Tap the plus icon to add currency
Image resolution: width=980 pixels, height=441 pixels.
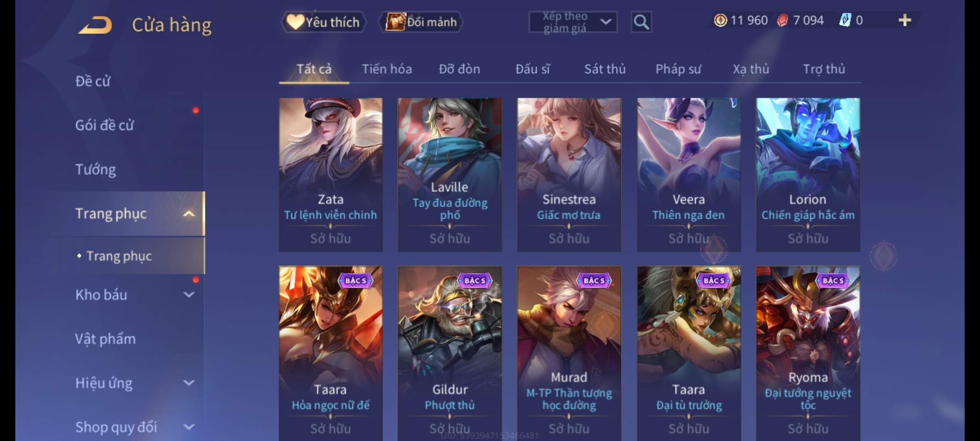[x=905, y=20]
